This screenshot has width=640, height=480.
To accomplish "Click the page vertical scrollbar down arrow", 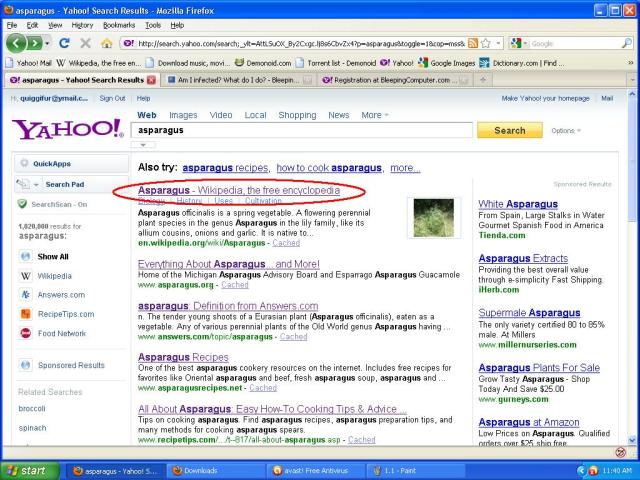I will pos(632,440).
